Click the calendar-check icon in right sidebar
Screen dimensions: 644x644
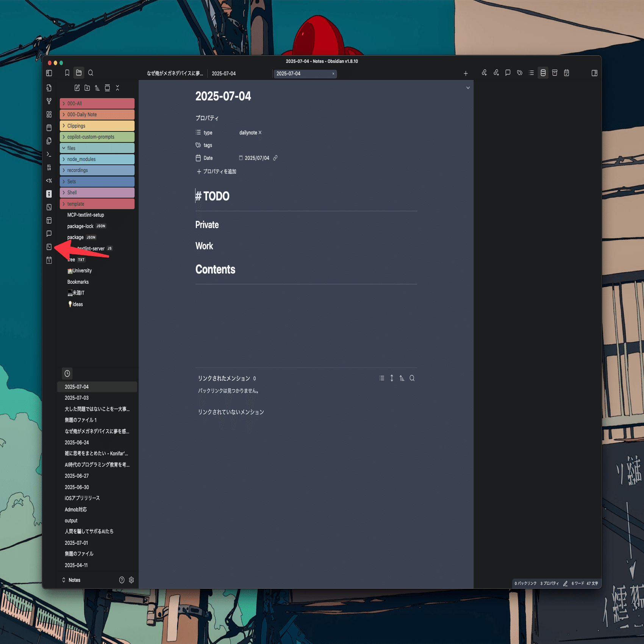pyautogui.click(x=566, y=73)
